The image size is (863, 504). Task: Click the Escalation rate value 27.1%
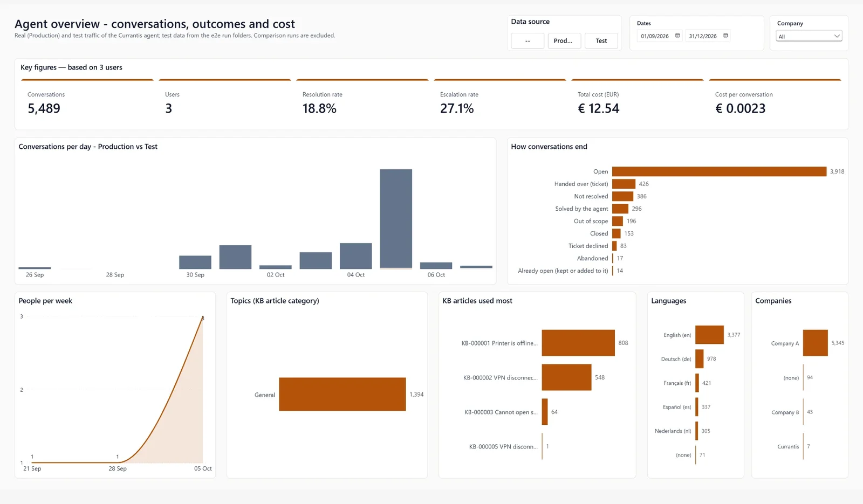[x=457, y=108]
